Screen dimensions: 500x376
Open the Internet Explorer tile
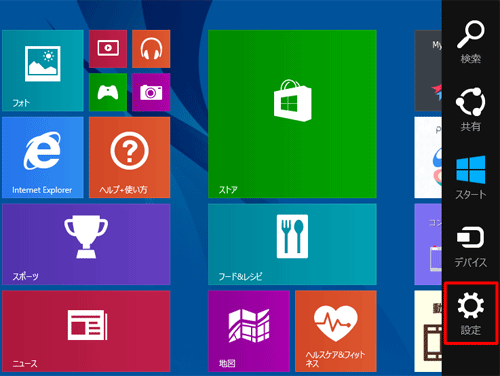43,157
